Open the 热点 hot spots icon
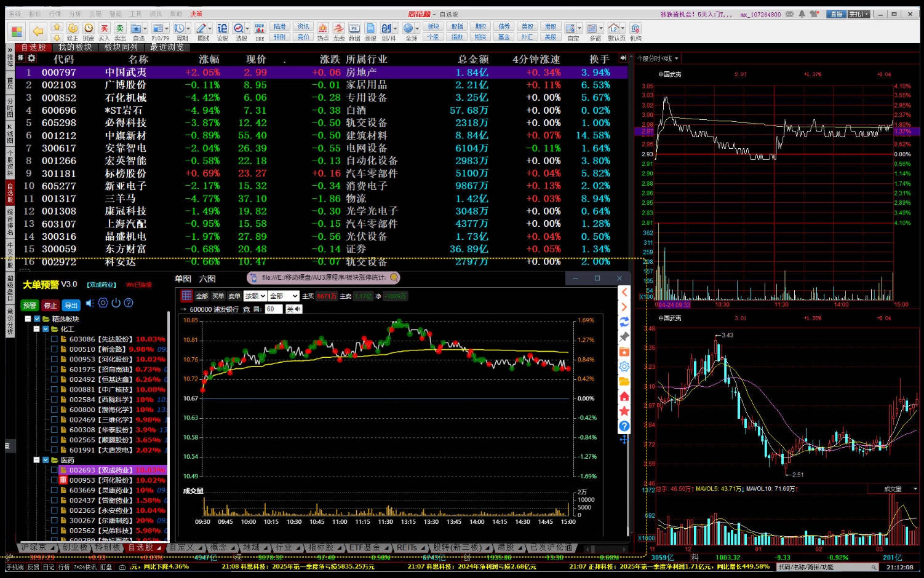Screen dimensions: 924x578 coord(323,30)
